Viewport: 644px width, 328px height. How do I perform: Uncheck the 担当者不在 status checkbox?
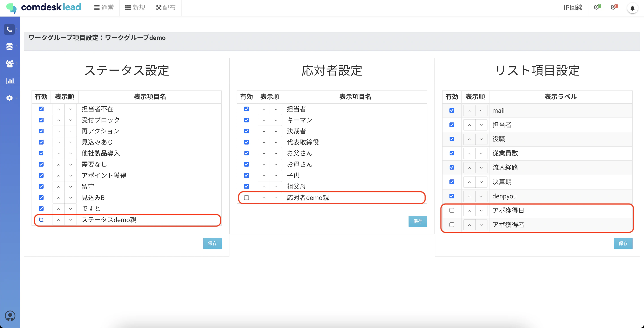[41, 109]
